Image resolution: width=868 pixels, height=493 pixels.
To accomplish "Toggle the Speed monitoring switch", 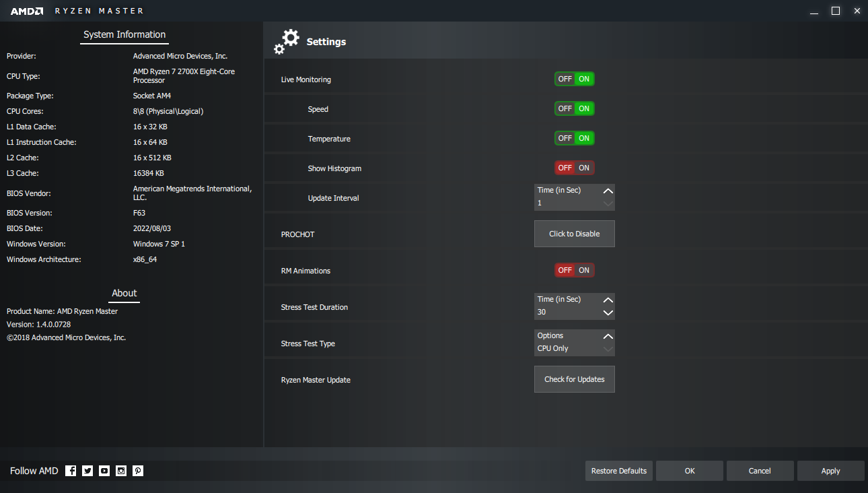I will pyautogui.click(x=575, y=108).
